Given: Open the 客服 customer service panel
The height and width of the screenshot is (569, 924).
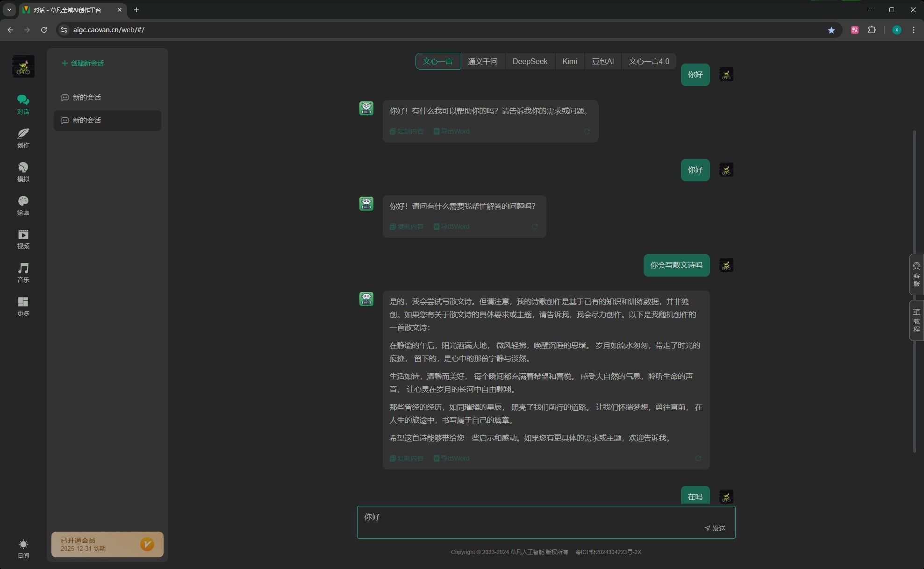Looking at the screenshot, I should click(x=917, y=275).
